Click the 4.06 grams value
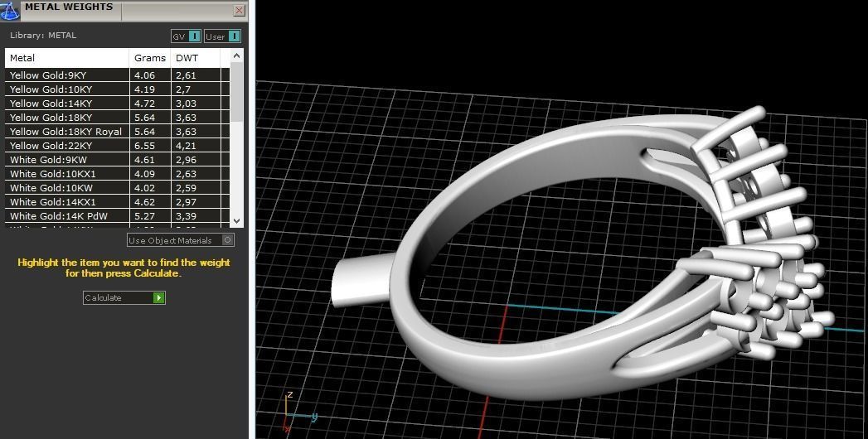Screen dimensions: 868x439 [x=144, y=75]
